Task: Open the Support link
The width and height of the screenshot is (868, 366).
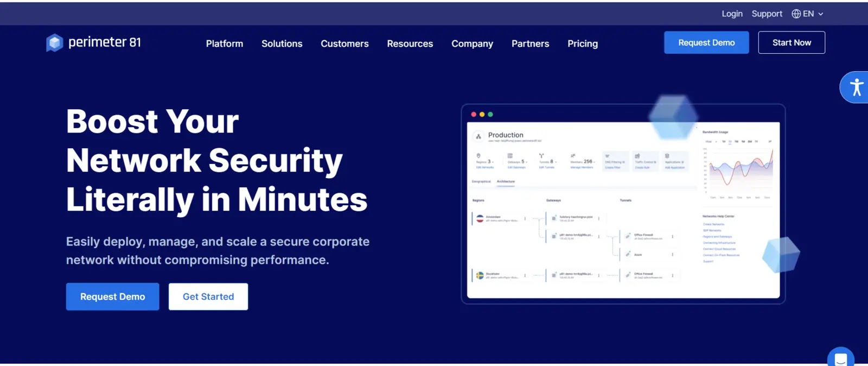Action: coord(767,14)
